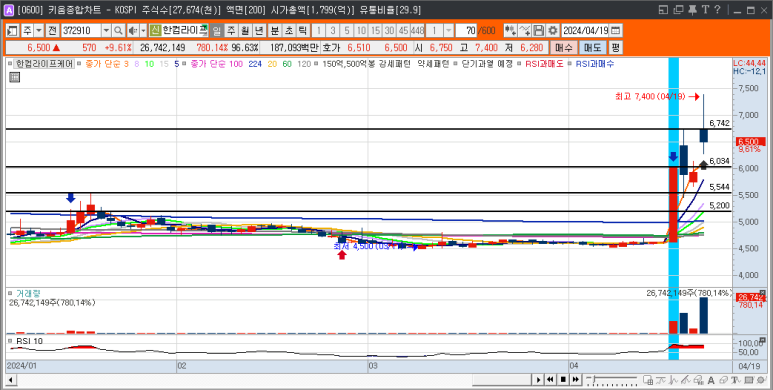Click the 매수 buy button
The width and height of the screenshot is (773, 390).
[563, 47]
